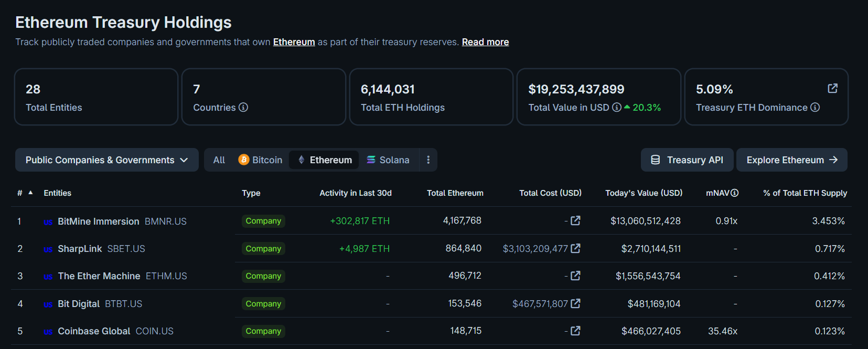Sort by the Total Cost (USD) header
This screenshot has height=349, width=868.
[550, 193]
